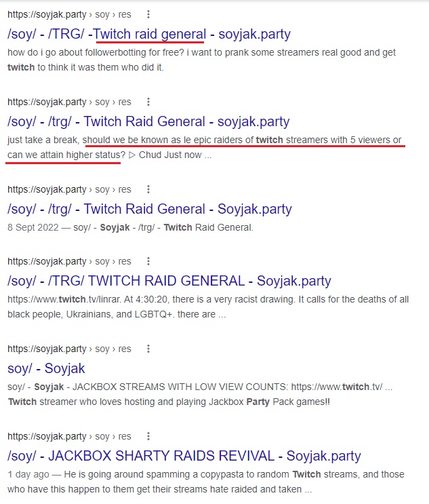
Task: Open the three-dot menu for the soy/ - Soyjak result
Action: click(148, 349)
